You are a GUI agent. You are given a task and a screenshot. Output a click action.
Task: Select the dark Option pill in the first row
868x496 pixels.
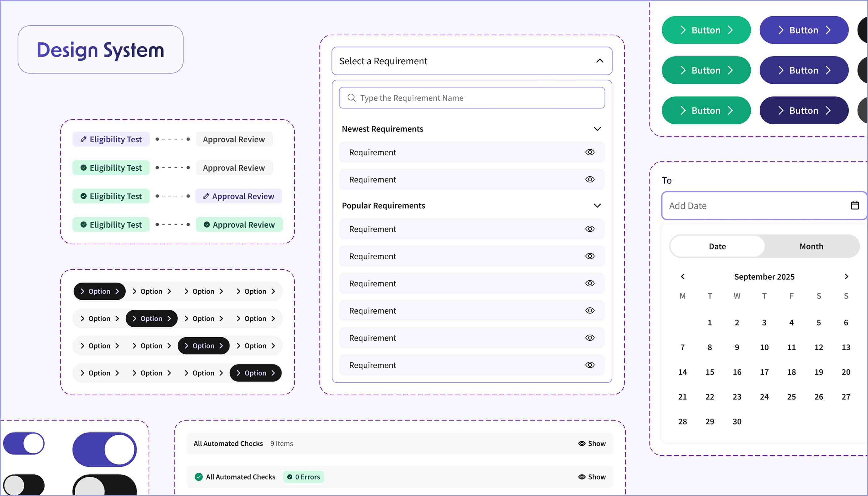pos(99,291)
